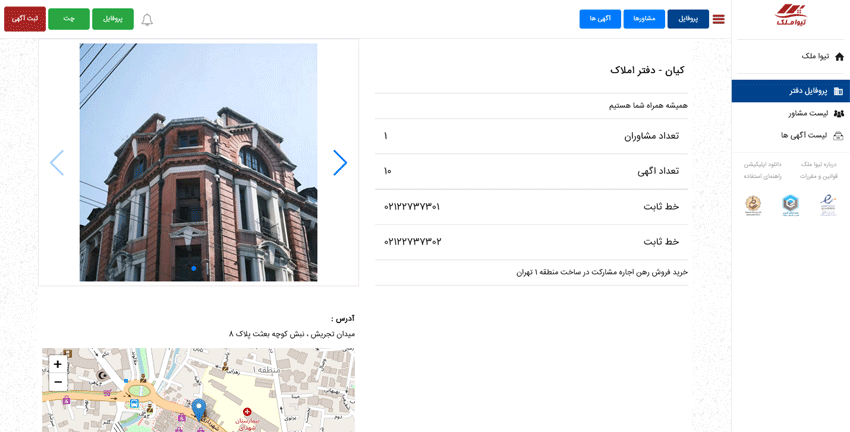This screenshot has height=432, width=850.
Task: Click the blue location pin on map
Action: 199,410
